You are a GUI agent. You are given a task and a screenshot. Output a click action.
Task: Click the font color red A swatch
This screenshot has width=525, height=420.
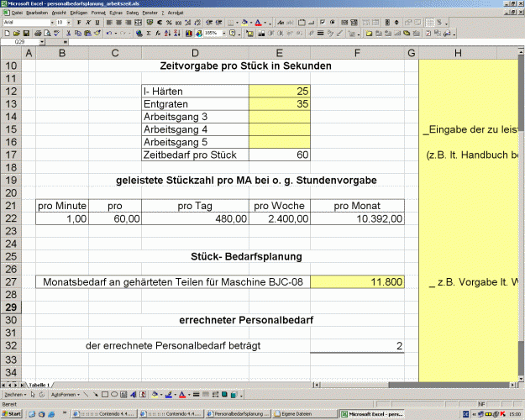click(258, 23)
